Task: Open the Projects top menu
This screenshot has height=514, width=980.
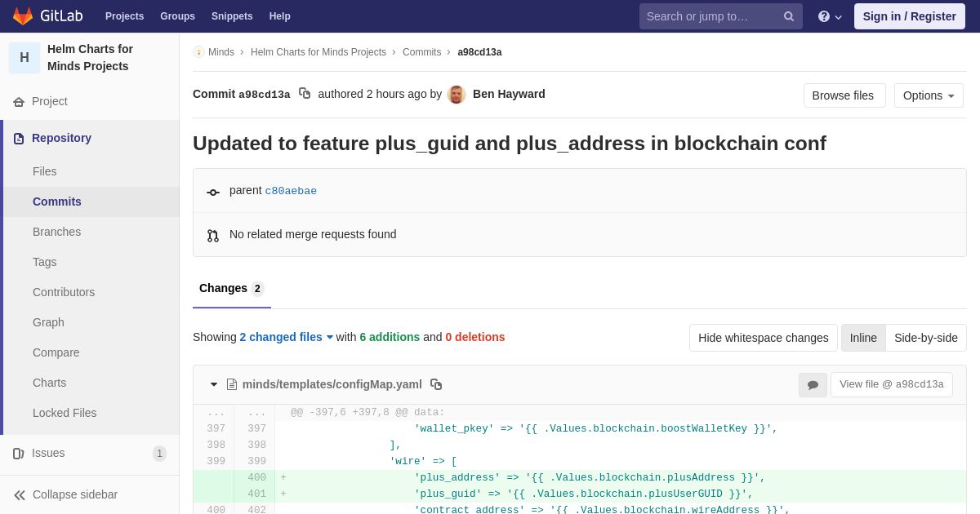Action: tap(124, 16)
